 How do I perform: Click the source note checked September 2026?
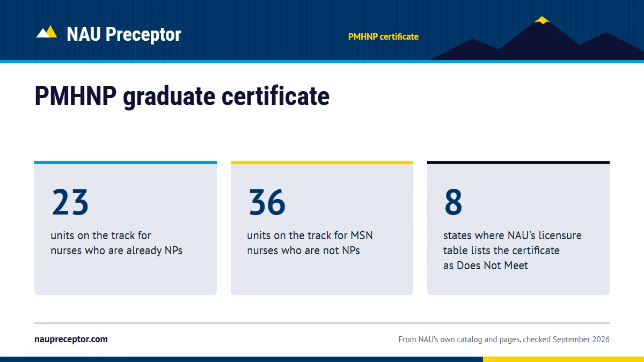[504, 339]
